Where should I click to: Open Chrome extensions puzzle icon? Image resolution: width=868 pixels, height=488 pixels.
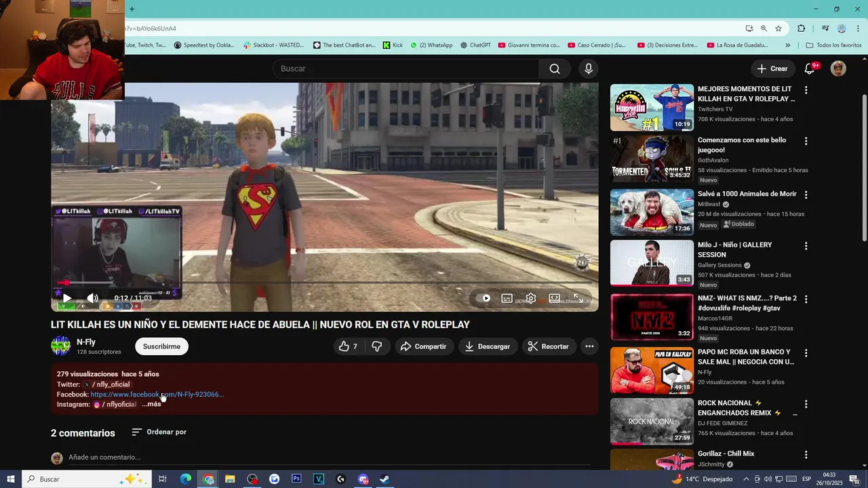point(802,28)
